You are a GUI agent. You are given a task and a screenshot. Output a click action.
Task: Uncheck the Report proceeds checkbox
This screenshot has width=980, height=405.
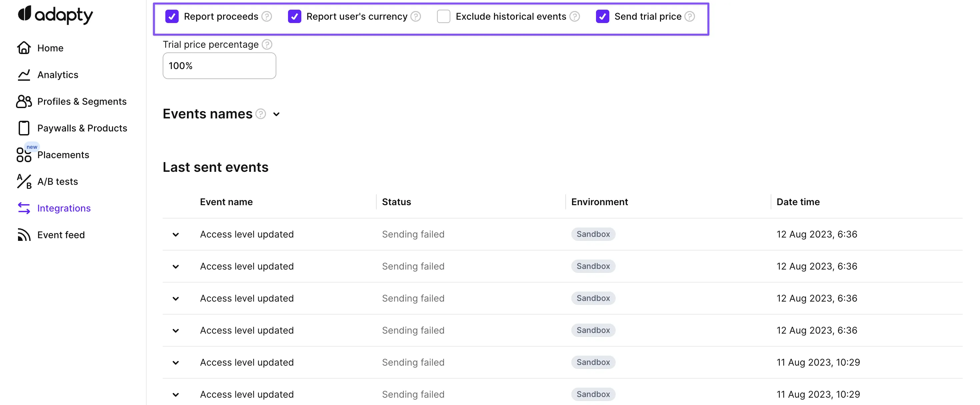[x=172, y=16]
